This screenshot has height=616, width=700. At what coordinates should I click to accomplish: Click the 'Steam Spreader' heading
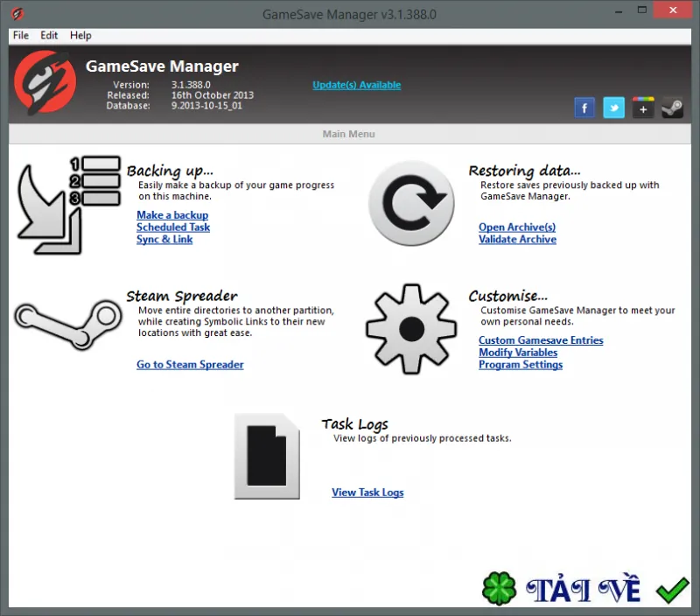(x=182, y=296)
